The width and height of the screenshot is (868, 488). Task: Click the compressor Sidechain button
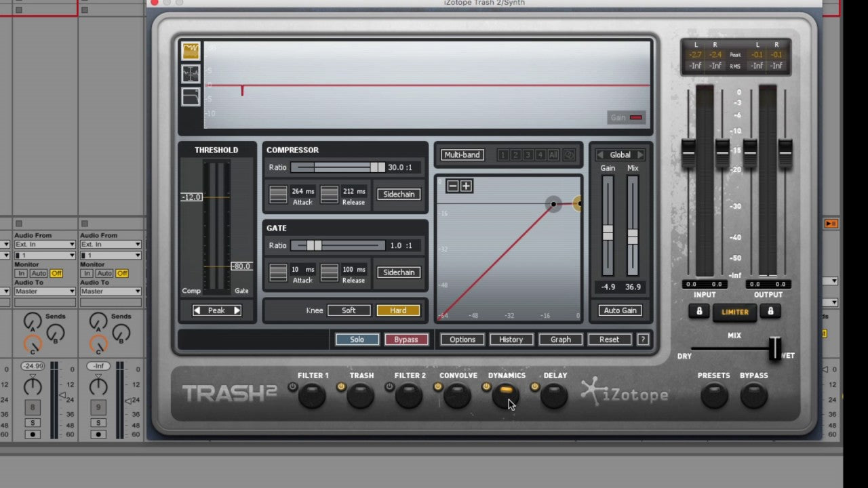click(x=399, y=195)
